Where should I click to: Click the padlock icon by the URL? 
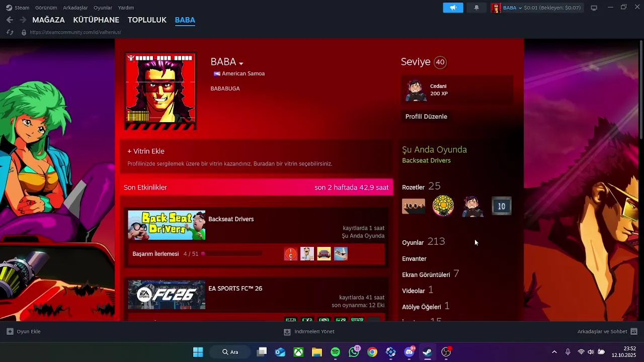tap(23, 32)
